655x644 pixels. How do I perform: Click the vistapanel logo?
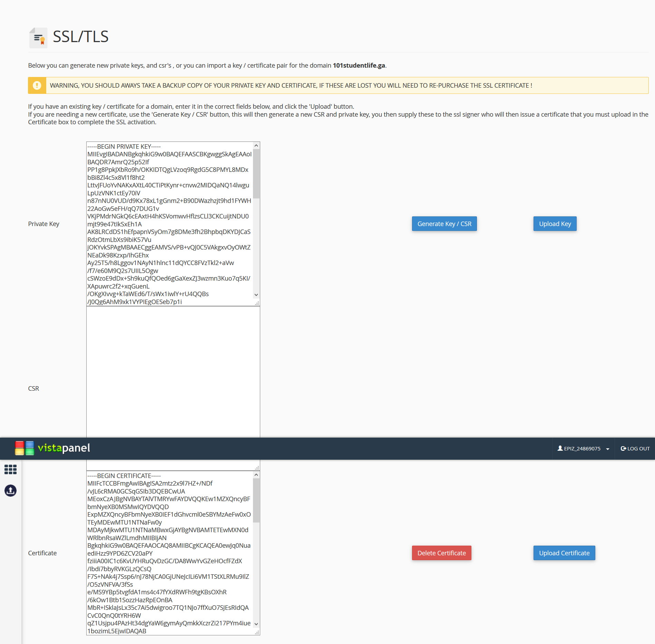point(52,448)
